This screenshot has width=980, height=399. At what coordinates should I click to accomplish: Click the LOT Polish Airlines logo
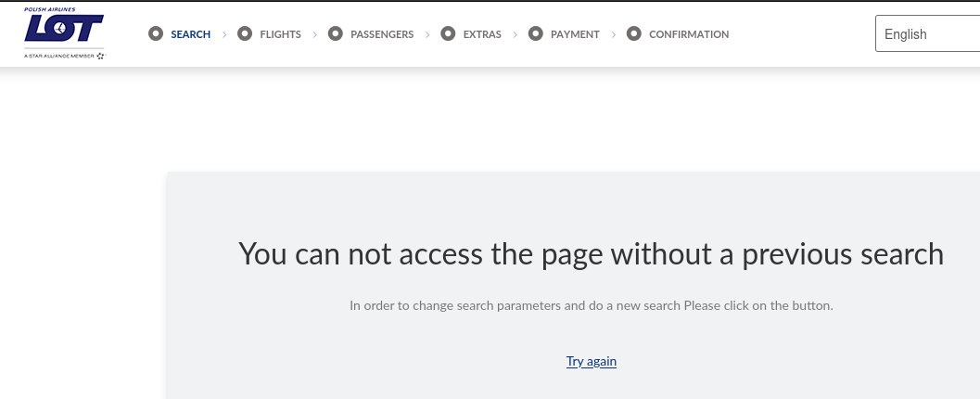tap(64, 29)
